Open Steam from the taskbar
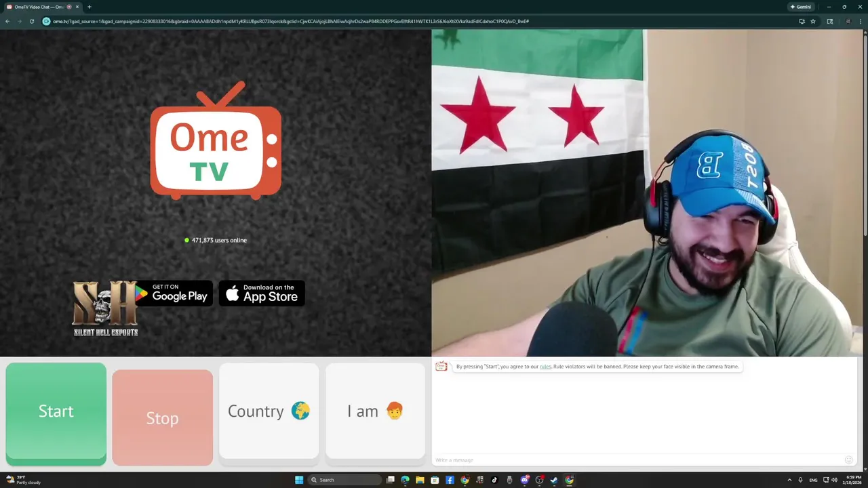868x488 pixels. (x=554, y=480)
